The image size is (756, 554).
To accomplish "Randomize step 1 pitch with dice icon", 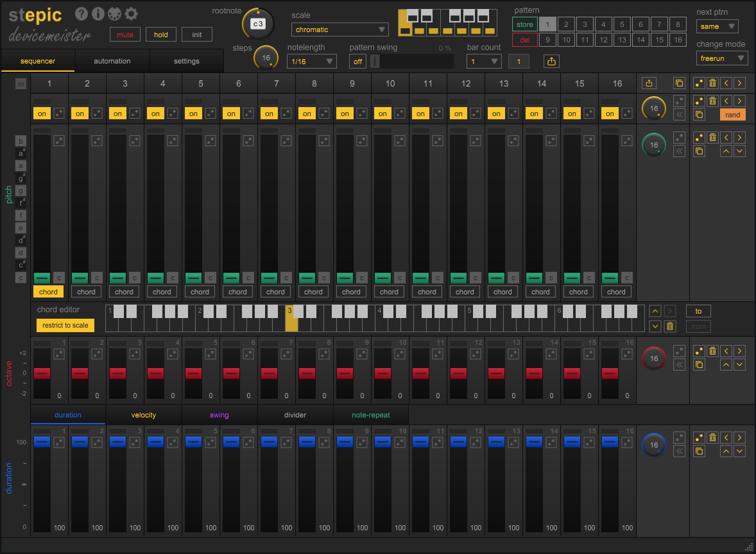I will [59, 140].
